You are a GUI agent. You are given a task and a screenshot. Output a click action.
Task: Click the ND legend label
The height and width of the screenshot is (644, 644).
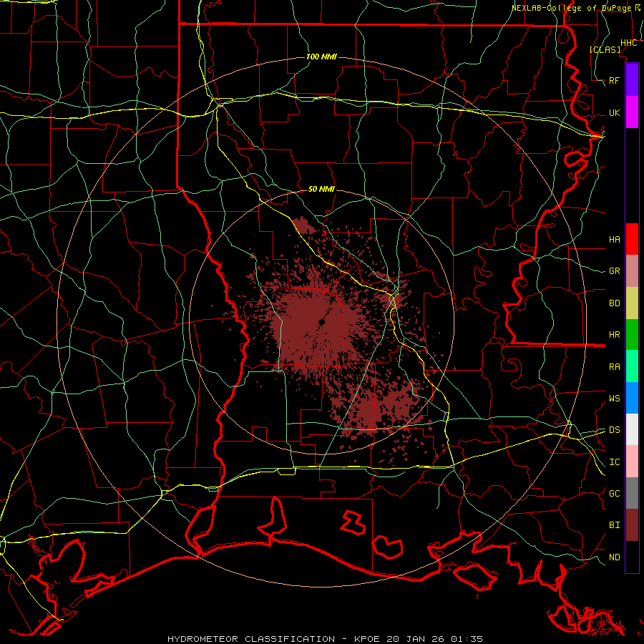[x=615, y=557]
